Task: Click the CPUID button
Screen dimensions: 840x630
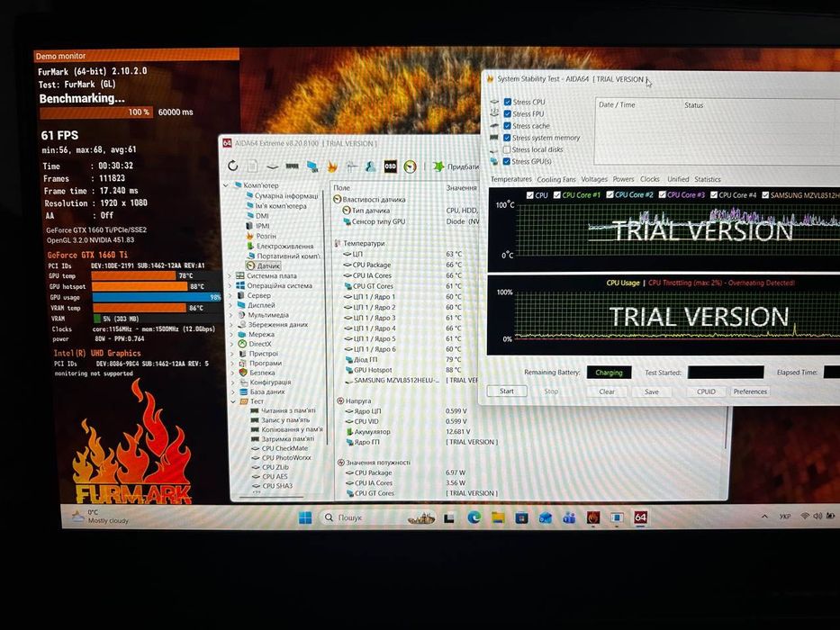Action: point(706,391)
